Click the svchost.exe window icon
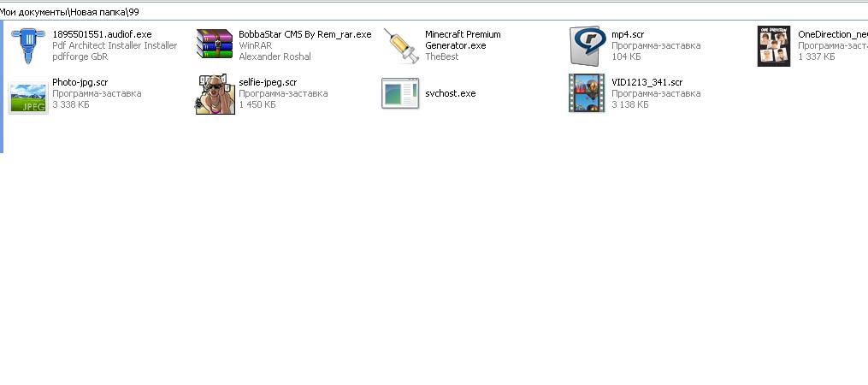 (401, 93)
